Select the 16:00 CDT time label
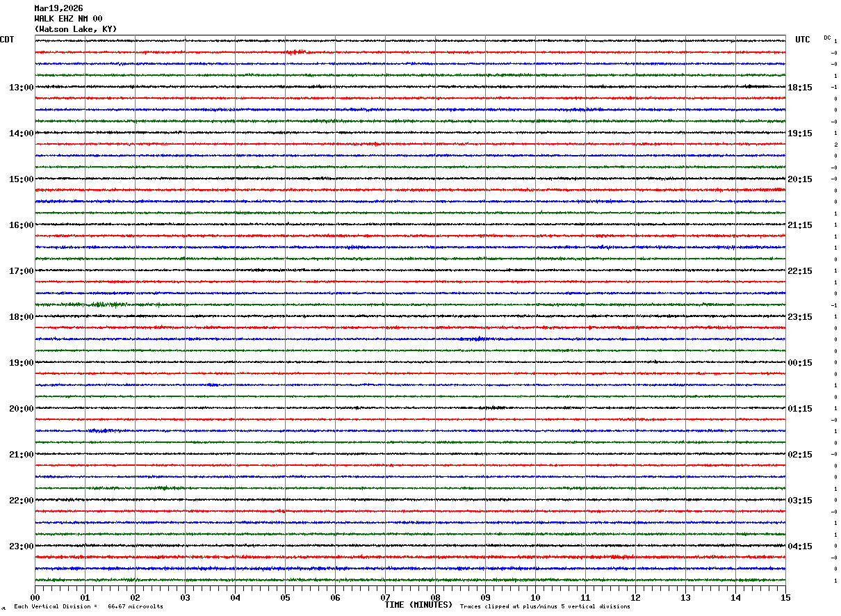This screenshot has width=841, height=616. tap(22, 225)
